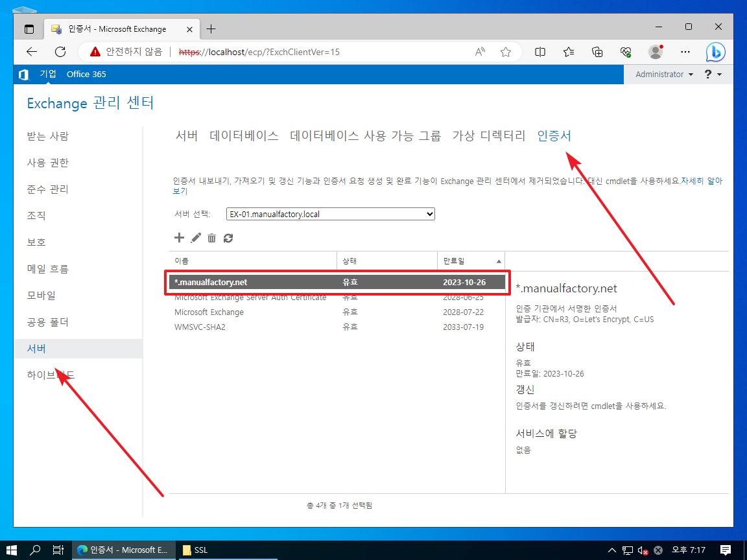Click the 자세히 알아보기 link
This screenshot has width=747, height=560.
[x=701, y=181]
